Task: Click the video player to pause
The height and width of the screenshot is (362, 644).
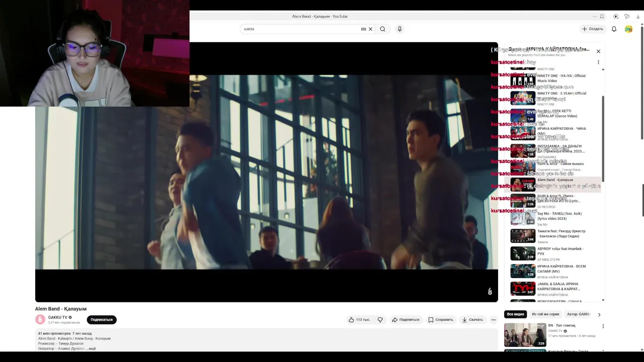Action: pos(267,172)
